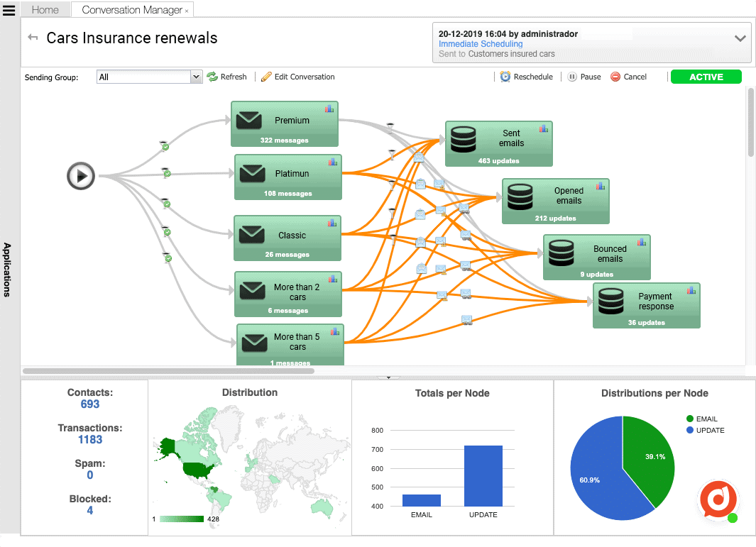756x547 pixels.
Task: Click the ACTIVE status indicator
Action: pos(706,77)
